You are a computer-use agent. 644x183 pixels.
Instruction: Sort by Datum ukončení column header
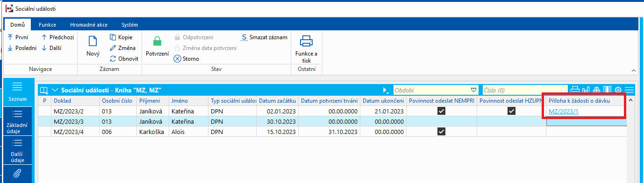(x=383, y=101)
